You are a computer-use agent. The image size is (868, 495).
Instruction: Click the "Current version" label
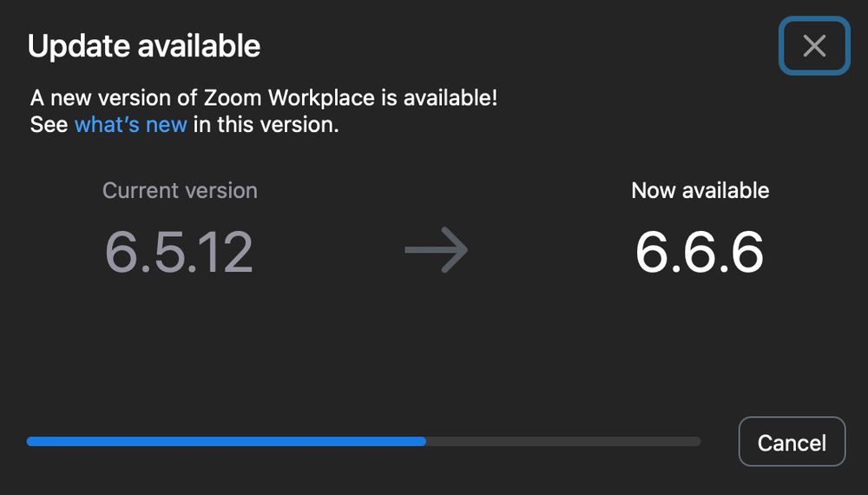pos(180,190)
